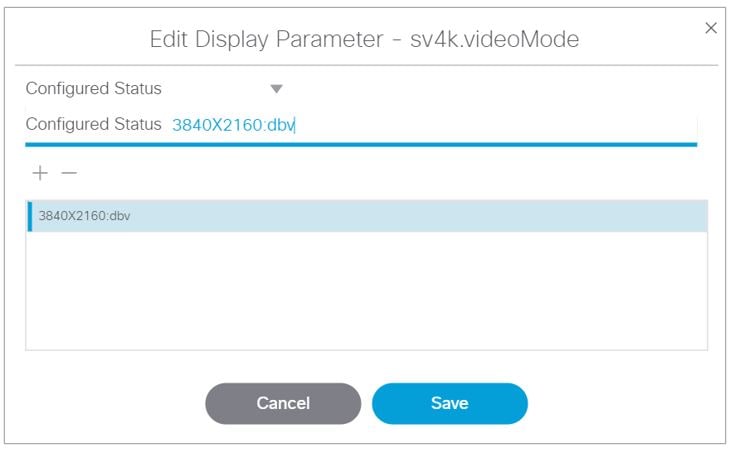The image size is (731, 453).
Task: Click the Configured Status label beside the input
Action: pos(93,124)
